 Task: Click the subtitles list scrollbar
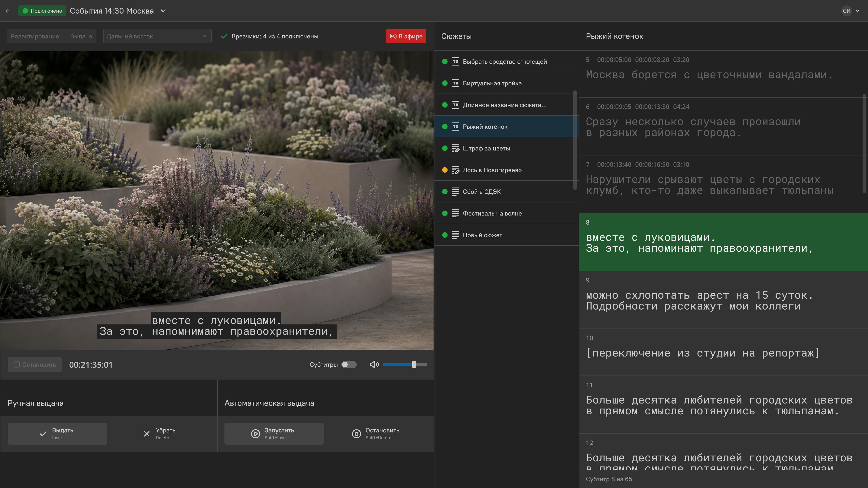(x=864, y=143)
